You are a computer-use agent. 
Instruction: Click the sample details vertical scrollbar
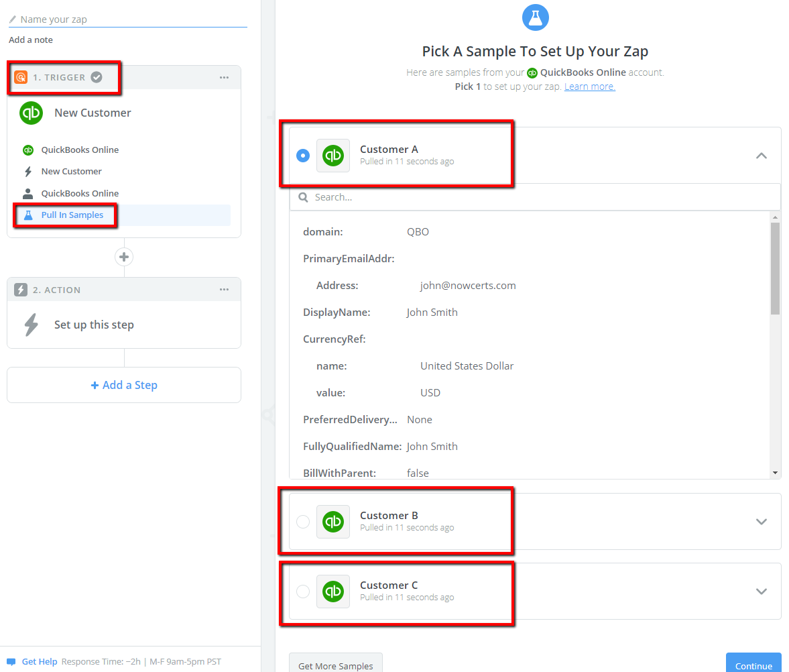[775, 345]
